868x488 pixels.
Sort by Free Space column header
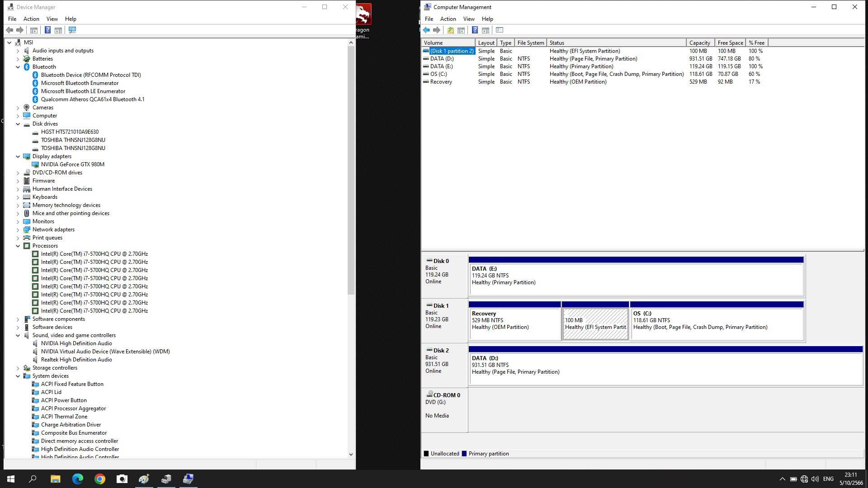pyautogui.click(x=730, y=43)
